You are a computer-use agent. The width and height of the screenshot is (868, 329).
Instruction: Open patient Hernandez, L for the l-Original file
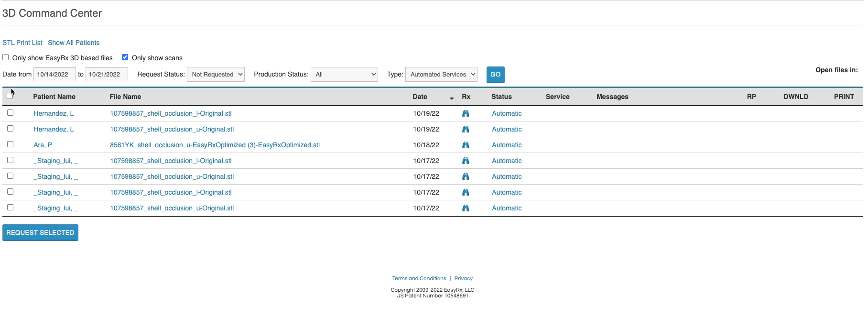54,114
